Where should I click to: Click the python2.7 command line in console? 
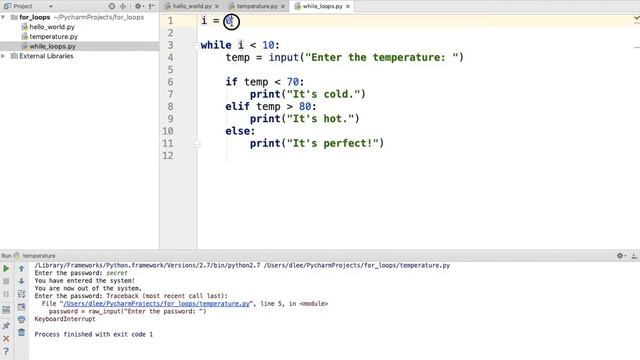(242, 265)
